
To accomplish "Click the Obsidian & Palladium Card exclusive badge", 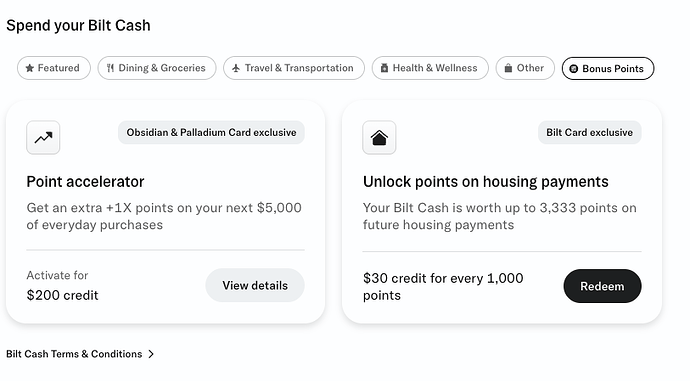I will (211, 132).
